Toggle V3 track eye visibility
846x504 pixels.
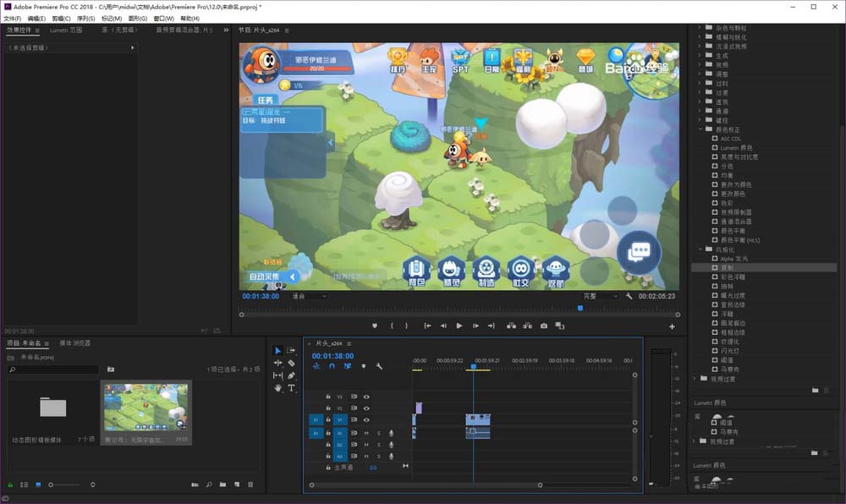[x=366, y=396]
